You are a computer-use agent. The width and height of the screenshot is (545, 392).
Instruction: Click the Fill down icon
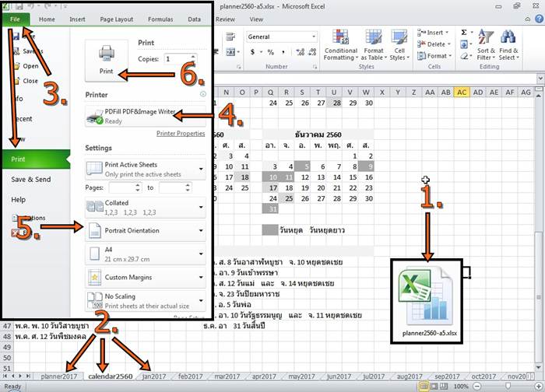point(464,44)
